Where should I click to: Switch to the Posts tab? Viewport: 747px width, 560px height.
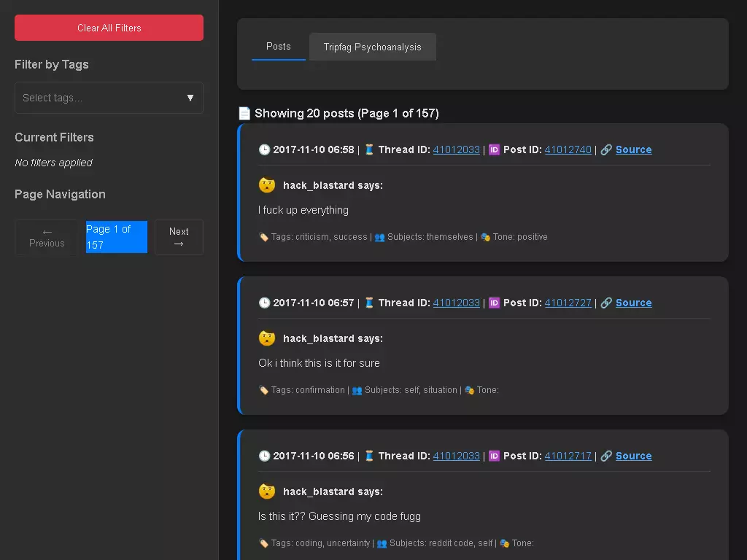(x=278, y=47)
